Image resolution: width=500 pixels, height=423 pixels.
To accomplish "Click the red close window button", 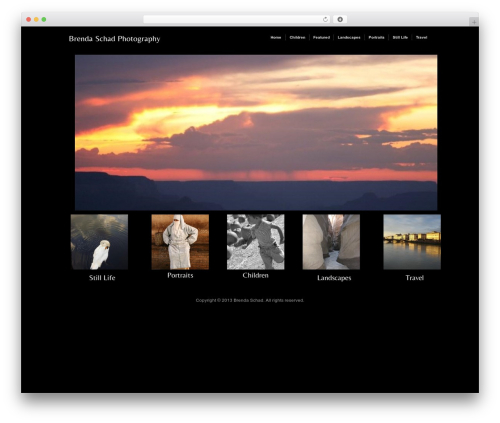I will pyautogui.click(x=29, y=20).
